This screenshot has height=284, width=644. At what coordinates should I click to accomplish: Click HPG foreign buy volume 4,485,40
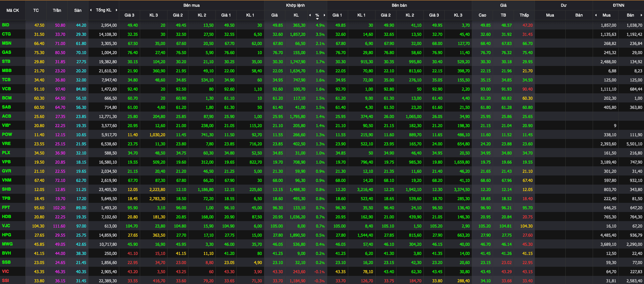[609, 235]
